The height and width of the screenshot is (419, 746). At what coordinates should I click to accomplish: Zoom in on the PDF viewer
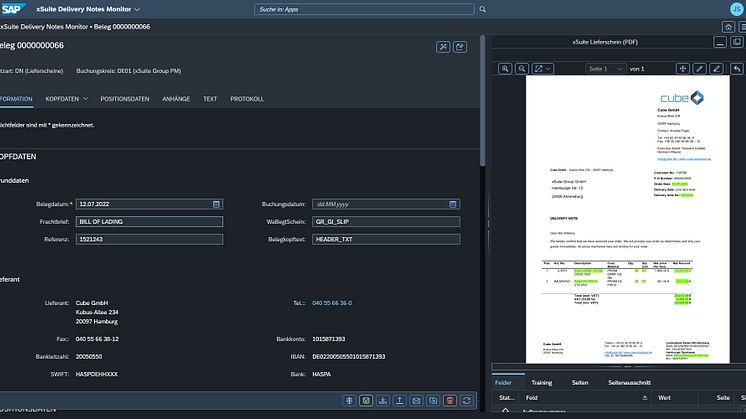coord(506,69)
